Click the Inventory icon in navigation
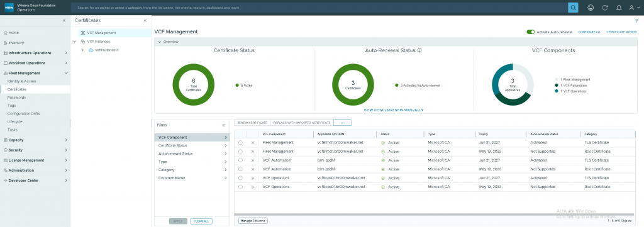Screen dimensions: 644x227 (x=5, y=43)
